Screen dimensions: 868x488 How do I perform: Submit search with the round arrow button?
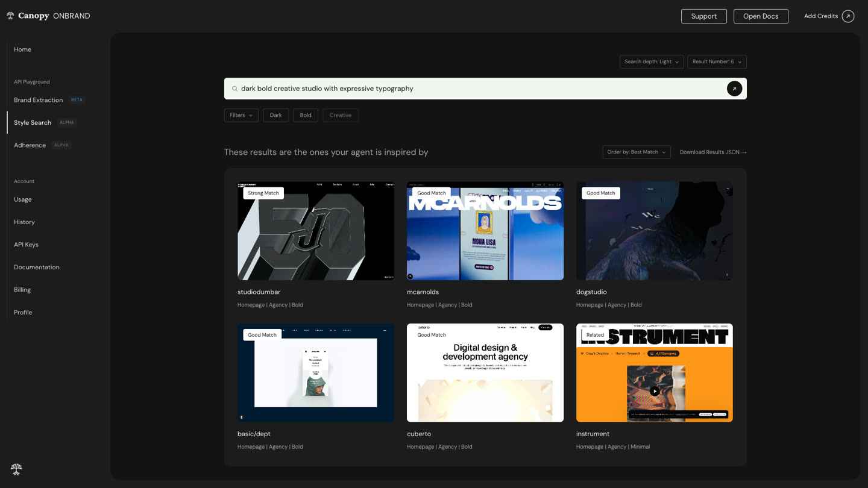pos(734,89)
